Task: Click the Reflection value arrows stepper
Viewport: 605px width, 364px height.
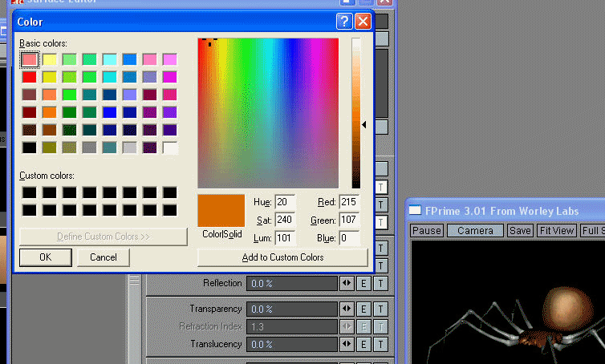Action: tap(347, 283)
